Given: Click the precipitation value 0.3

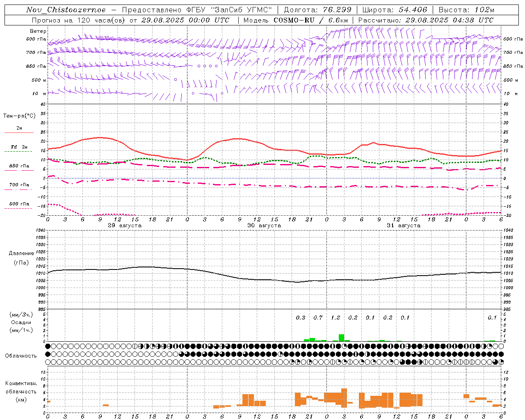Looking at the screenshot, I should point(301,317).
